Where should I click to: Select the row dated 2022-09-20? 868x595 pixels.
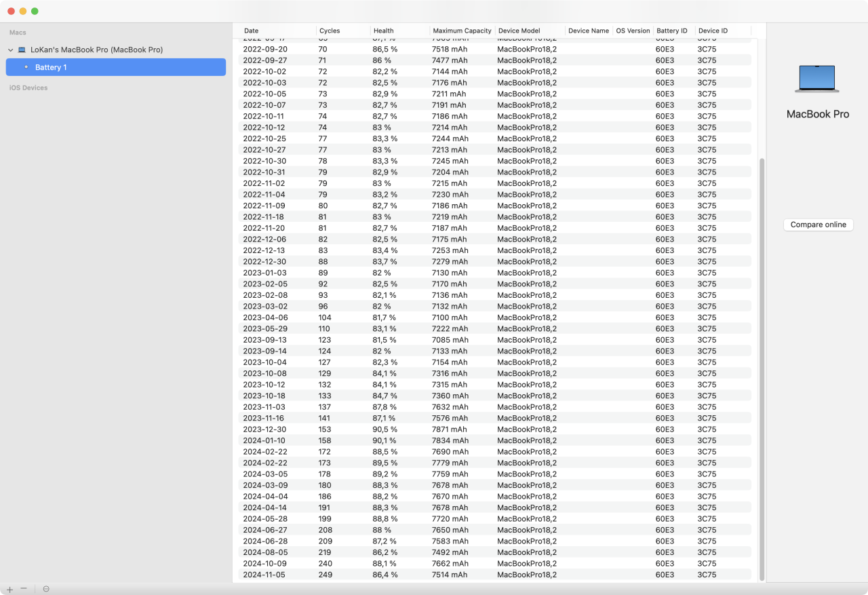point(496,49)
